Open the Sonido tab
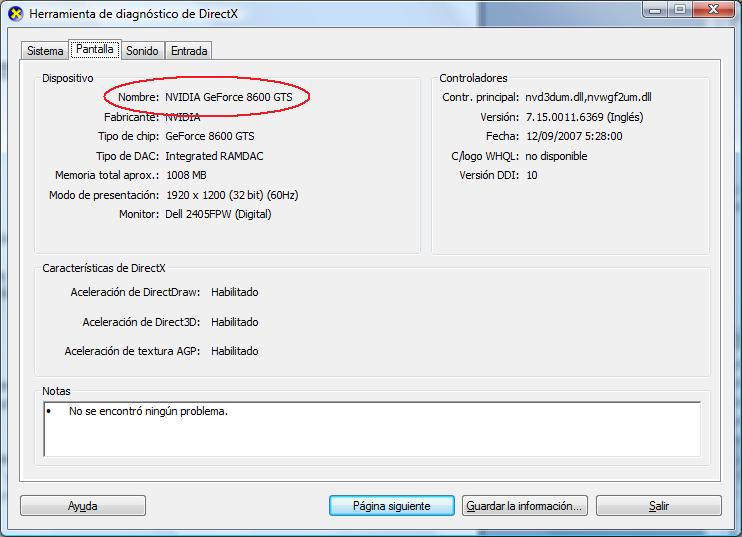742x537 pixels. (x=142, y=51)
